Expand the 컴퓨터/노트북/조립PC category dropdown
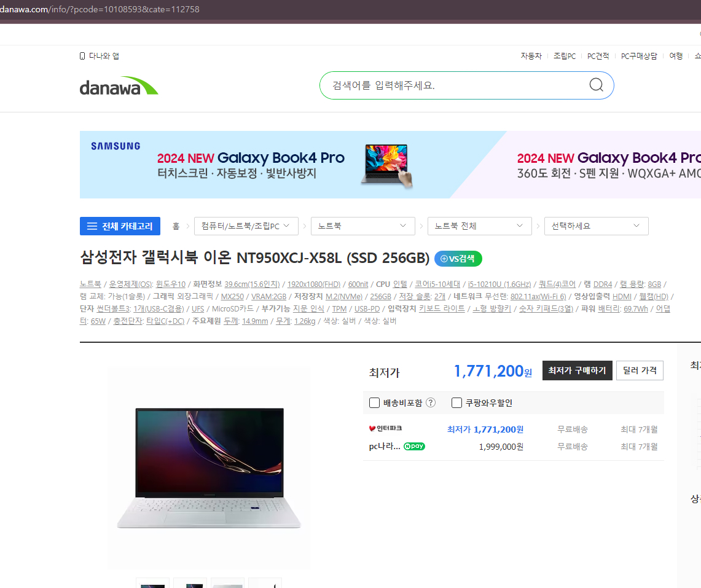 pyautogui.click(x=246, y=226)
